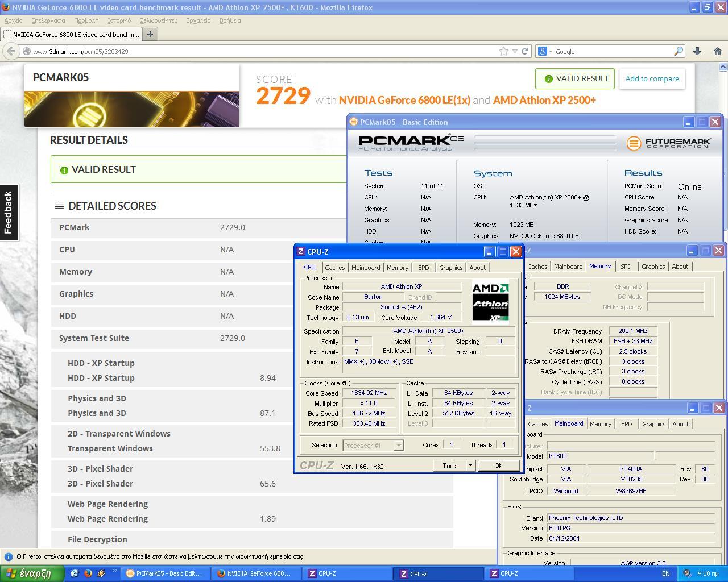Open the Επεξεργασία menu
Image resolution: width=728 pixels, height=582 pixels.
[48, 20]
